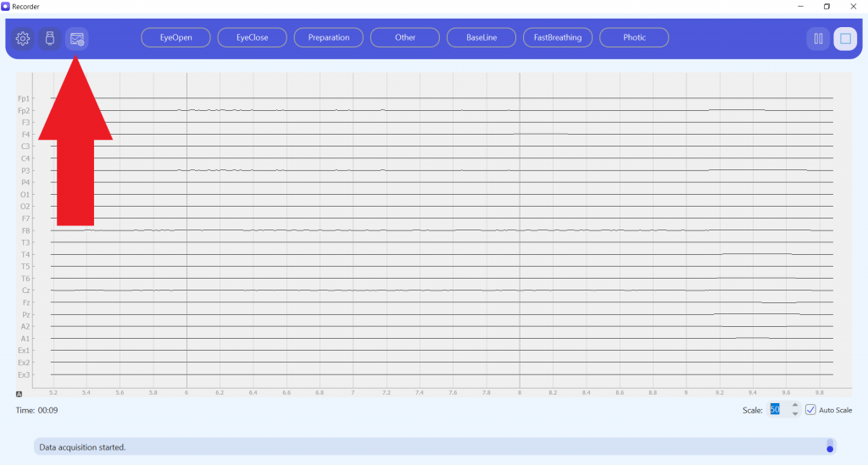Viewport: 868px width, 465px height.
Task: Click the Recorder app icon in title bar
Action: tap(6, 6)
